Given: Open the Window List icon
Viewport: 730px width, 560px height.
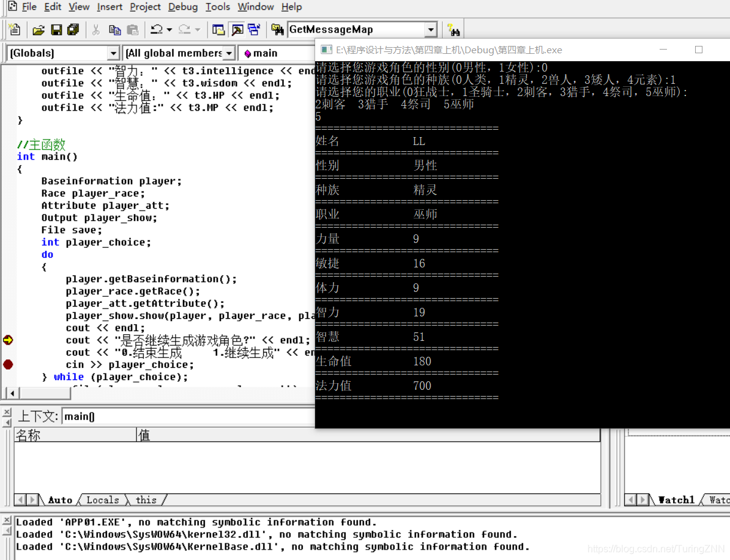Looking at the screenshot, I should pos(254,30).
